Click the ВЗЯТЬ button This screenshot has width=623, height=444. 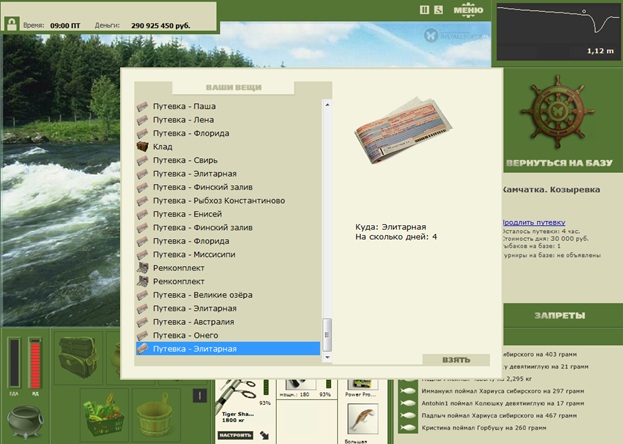pos(456,360)
